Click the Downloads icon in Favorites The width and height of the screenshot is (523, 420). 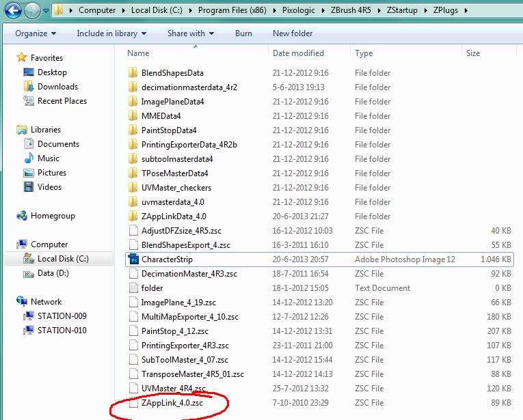tap(29, 86)
